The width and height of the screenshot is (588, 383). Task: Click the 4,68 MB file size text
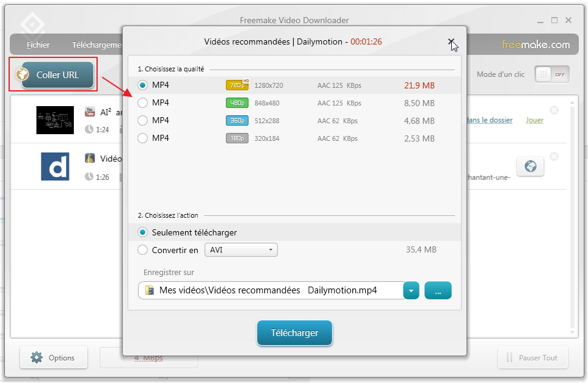419,121
